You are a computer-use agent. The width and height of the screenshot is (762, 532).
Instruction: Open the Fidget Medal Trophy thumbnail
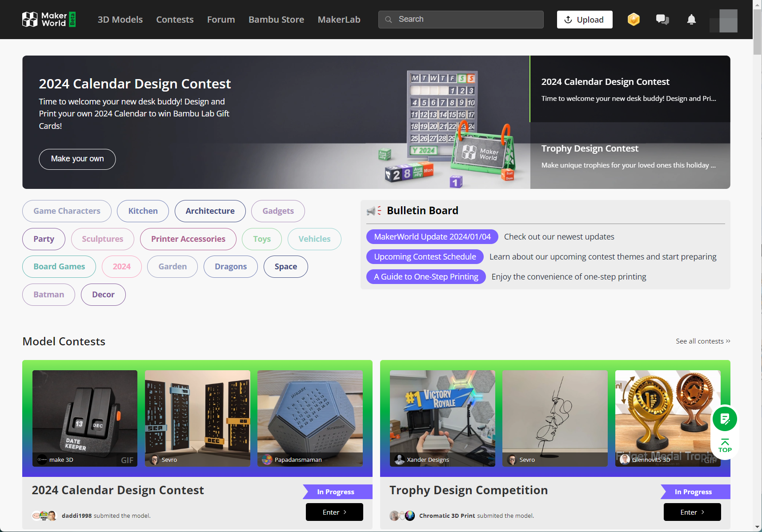(x=668, y=418)
